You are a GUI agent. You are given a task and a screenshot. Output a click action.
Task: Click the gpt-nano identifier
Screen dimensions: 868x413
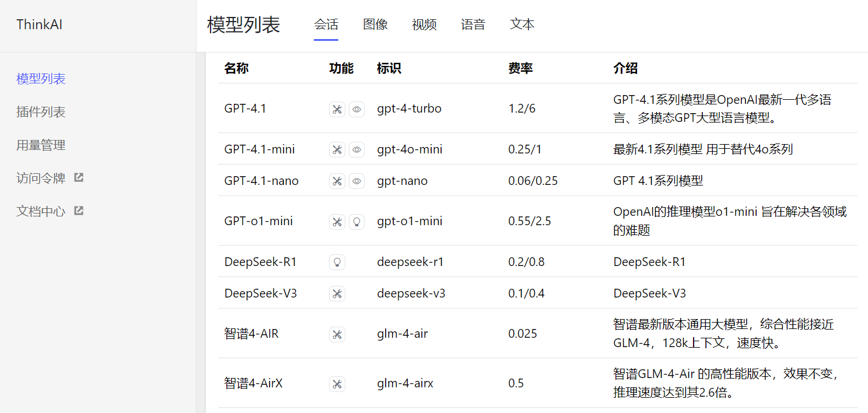[x=402, y=181]
